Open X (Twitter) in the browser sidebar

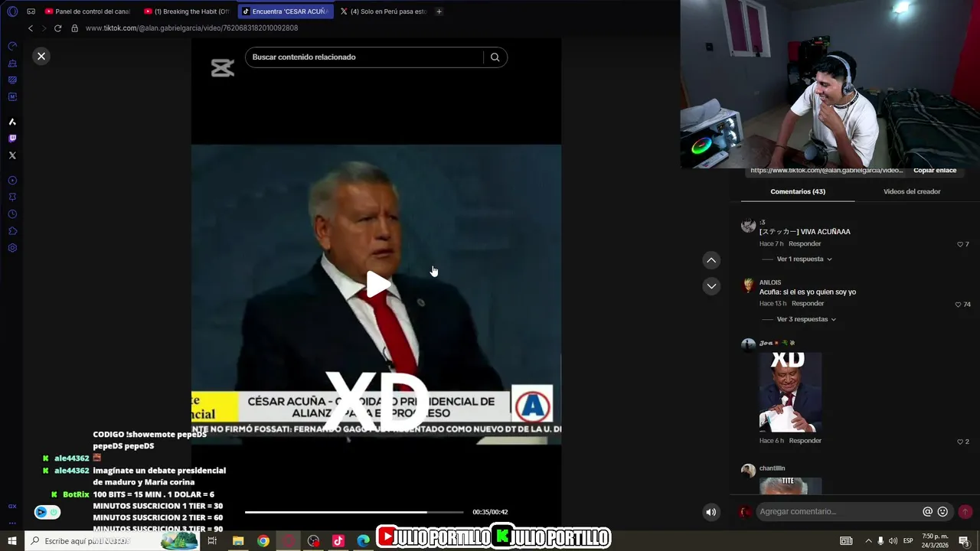[x=12, y=155]
